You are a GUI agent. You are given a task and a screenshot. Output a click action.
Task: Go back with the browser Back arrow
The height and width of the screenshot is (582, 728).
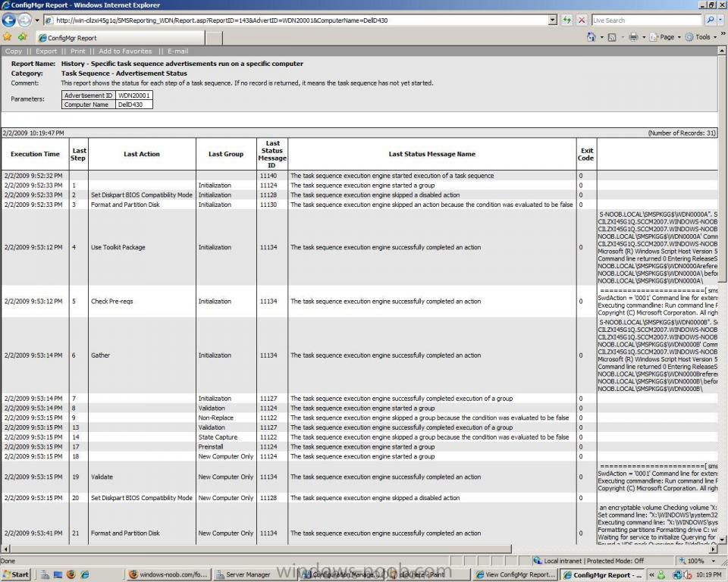[x=9, y=20]
